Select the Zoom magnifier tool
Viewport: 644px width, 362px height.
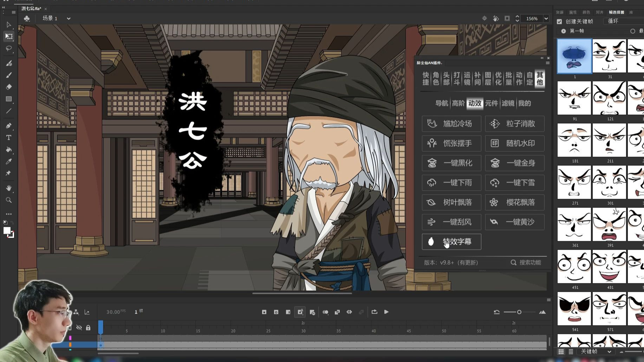[9, 200]
